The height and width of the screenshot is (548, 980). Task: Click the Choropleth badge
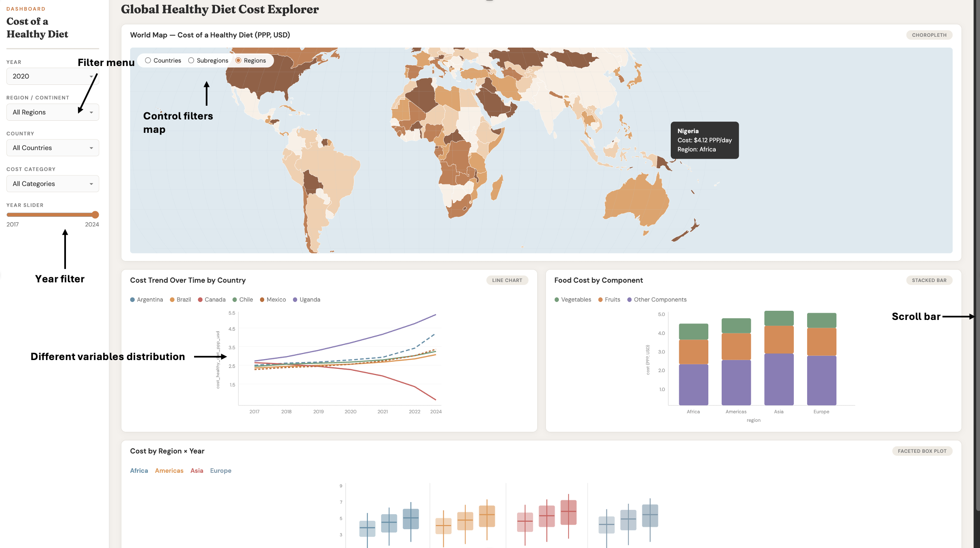pyautogui.click(x=929, y=35)
